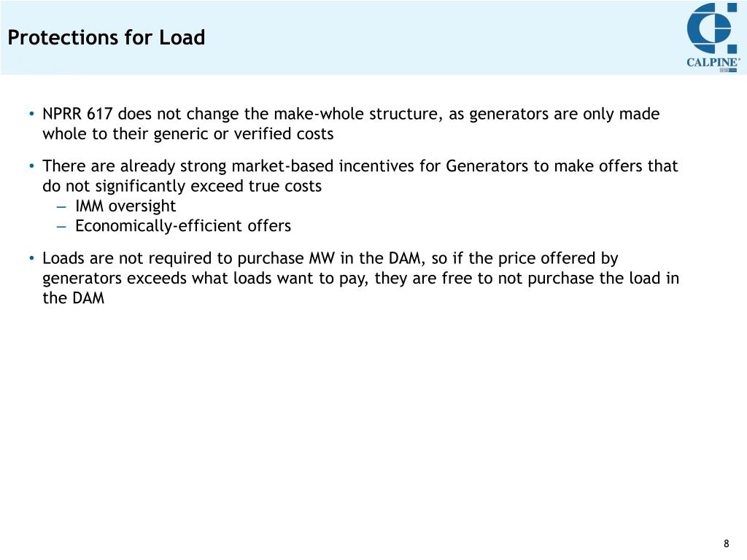This screenshot has height=560, width=747.
Task: Click the blue dot before "There are already"
Action: coord(31,166)
